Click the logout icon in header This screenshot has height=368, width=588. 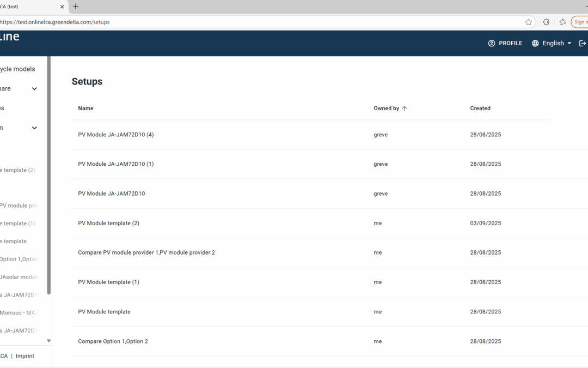click(583, 43)
